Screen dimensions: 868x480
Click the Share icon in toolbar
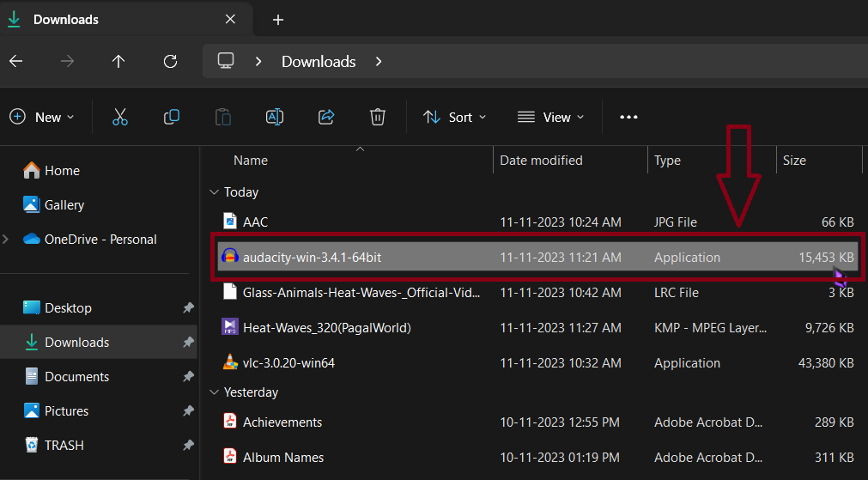[x=326, y=117]
